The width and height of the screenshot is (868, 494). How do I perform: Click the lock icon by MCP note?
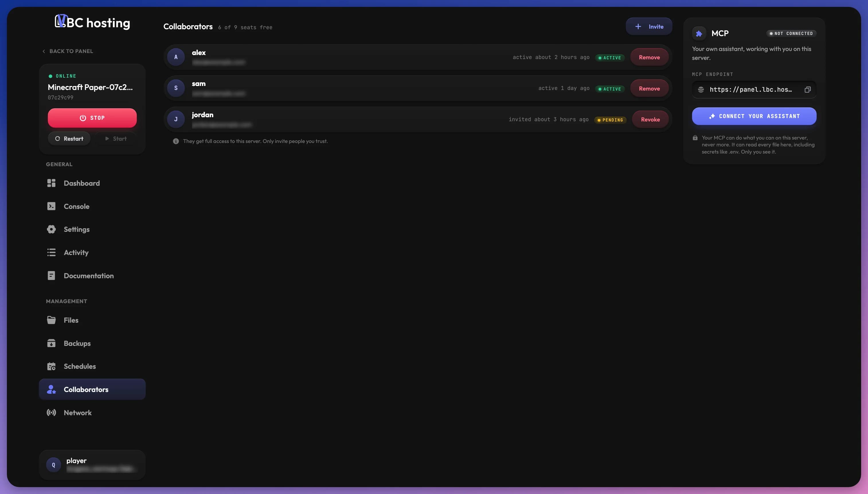(x=695, y=138)
